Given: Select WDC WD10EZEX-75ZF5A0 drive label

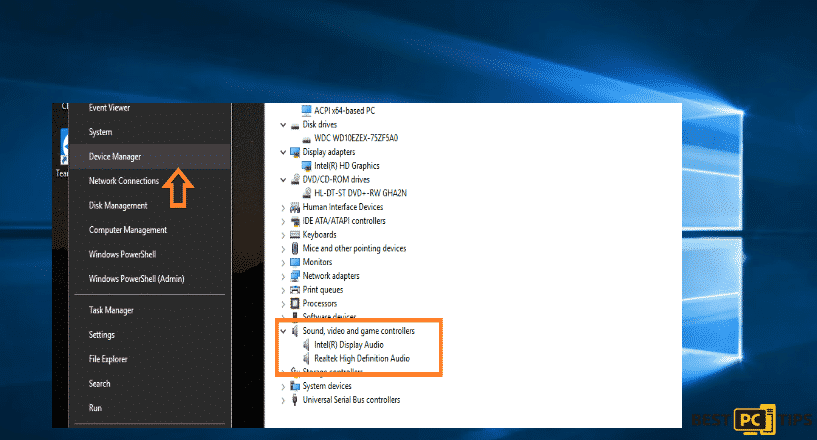Looking at the screenshot, I should pos(356,138).
